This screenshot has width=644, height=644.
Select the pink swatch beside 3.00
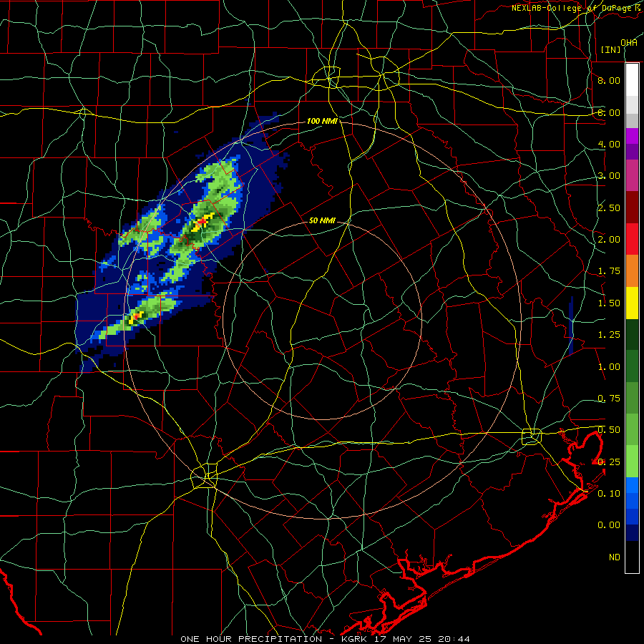632,175
